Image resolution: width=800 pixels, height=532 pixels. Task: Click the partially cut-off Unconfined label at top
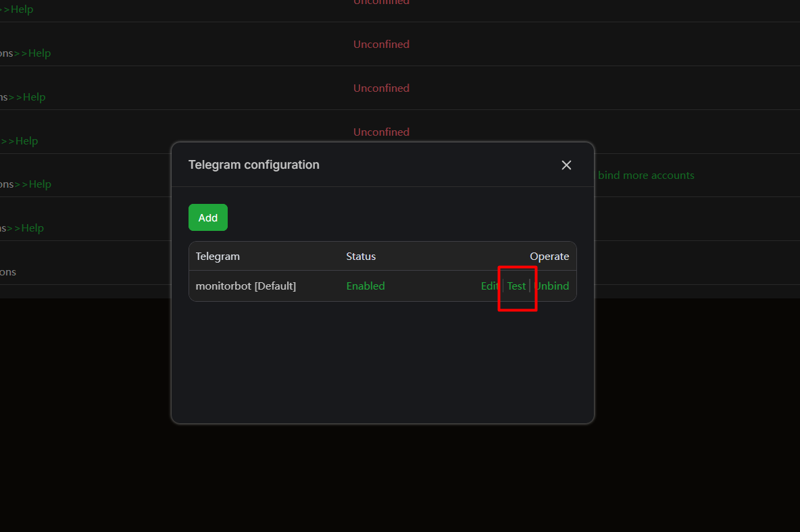[381, 3]
